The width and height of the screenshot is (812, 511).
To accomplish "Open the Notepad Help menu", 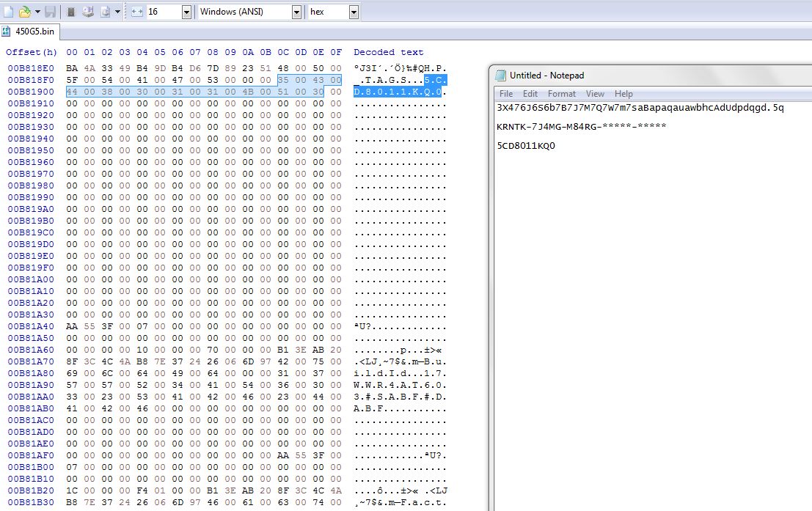I will click(x=623, y=94).
